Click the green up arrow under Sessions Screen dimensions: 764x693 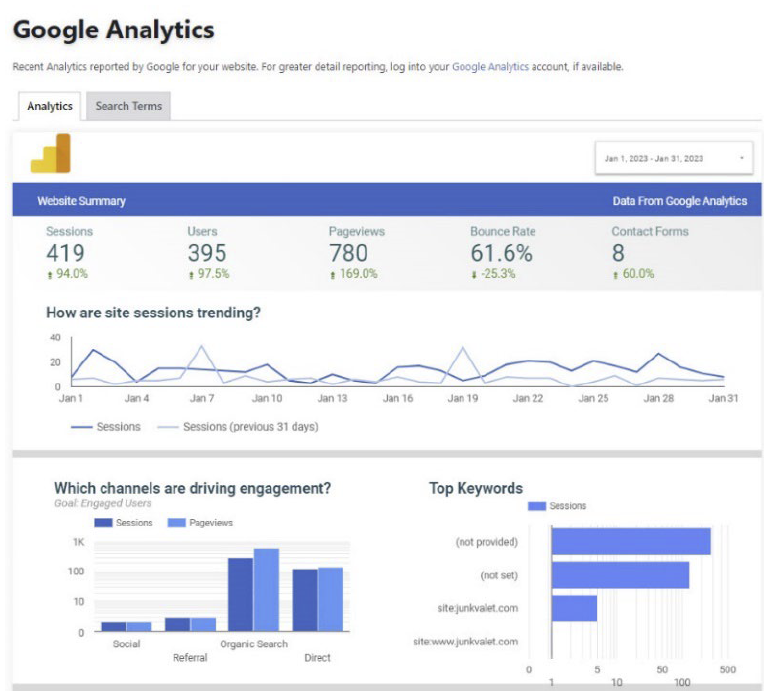pyautogui.click(x=50, y=274)
